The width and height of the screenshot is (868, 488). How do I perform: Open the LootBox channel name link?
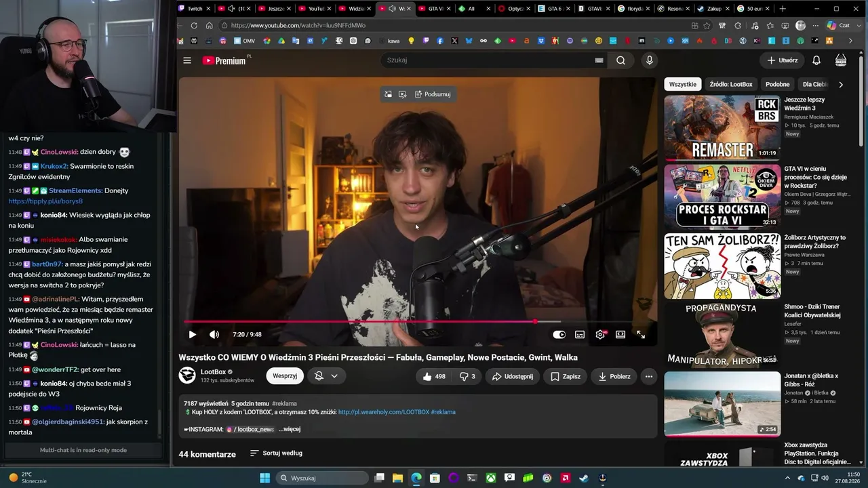coord(213,371)
